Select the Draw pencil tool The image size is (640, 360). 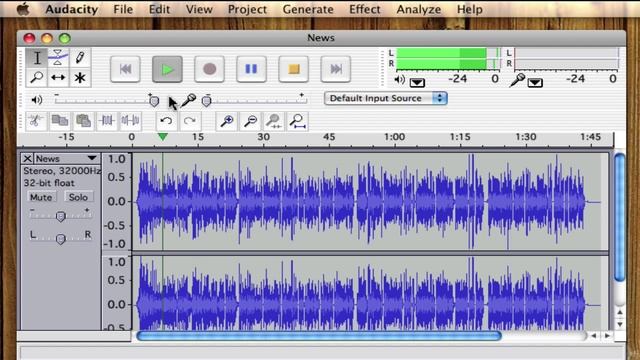pos(80,58)
